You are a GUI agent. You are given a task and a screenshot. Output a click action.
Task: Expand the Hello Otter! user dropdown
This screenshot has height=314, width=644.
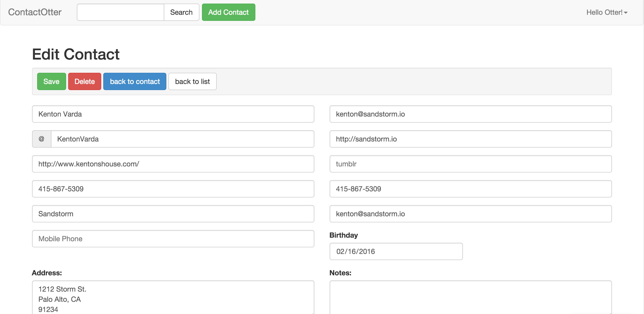click(607, 12)
